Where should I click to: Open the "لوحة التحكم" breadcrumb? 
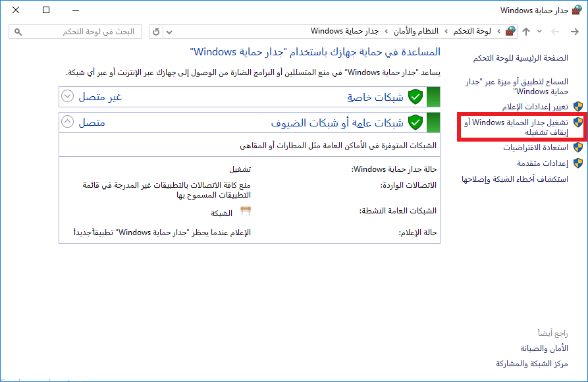click(472, 31)
